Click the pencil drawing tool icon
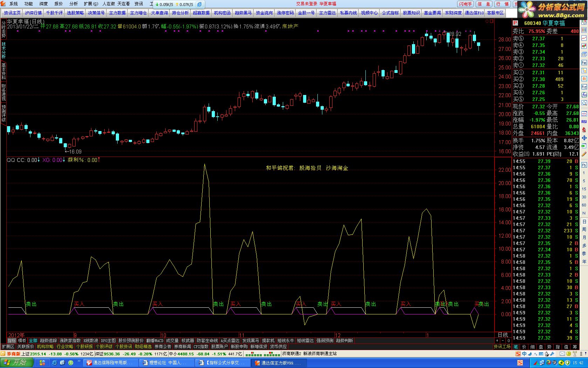The image size is (588, 368). 584,154
